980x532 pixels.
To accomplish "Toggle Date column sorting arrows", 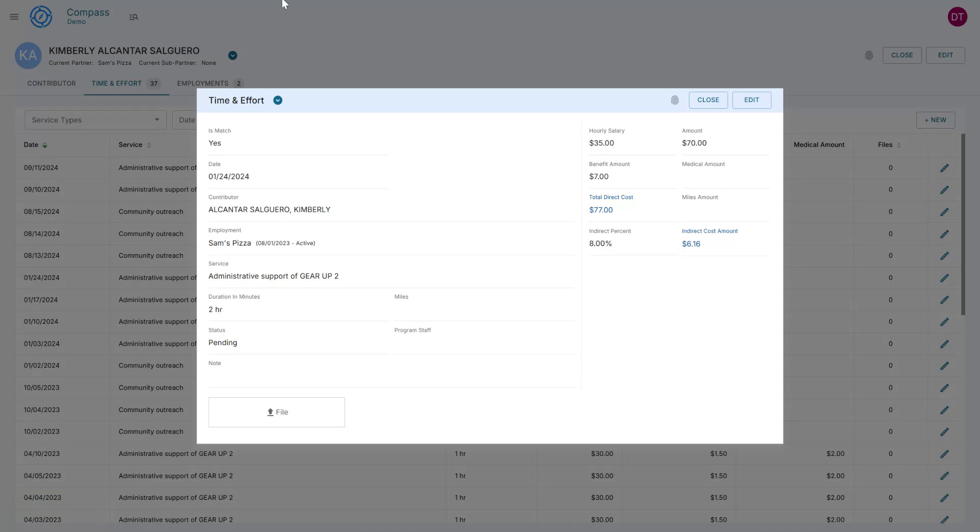I will point(45,145).
